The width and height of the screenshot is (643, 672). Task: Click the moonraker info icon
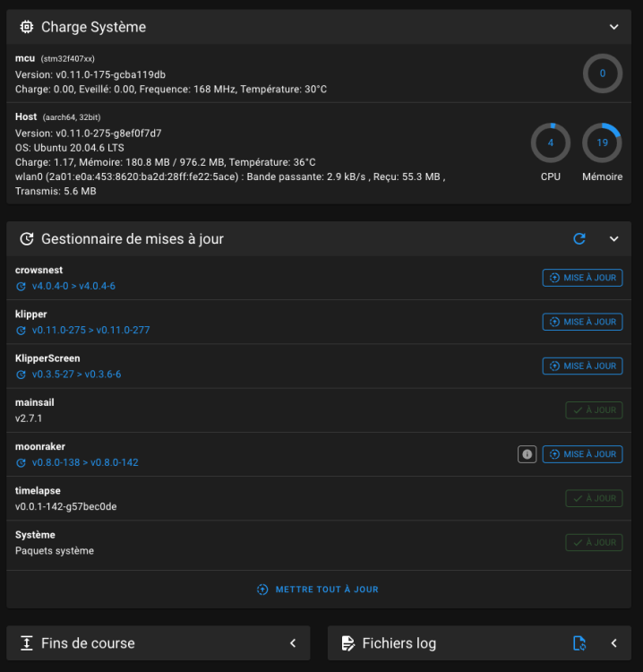coord(527,454)
